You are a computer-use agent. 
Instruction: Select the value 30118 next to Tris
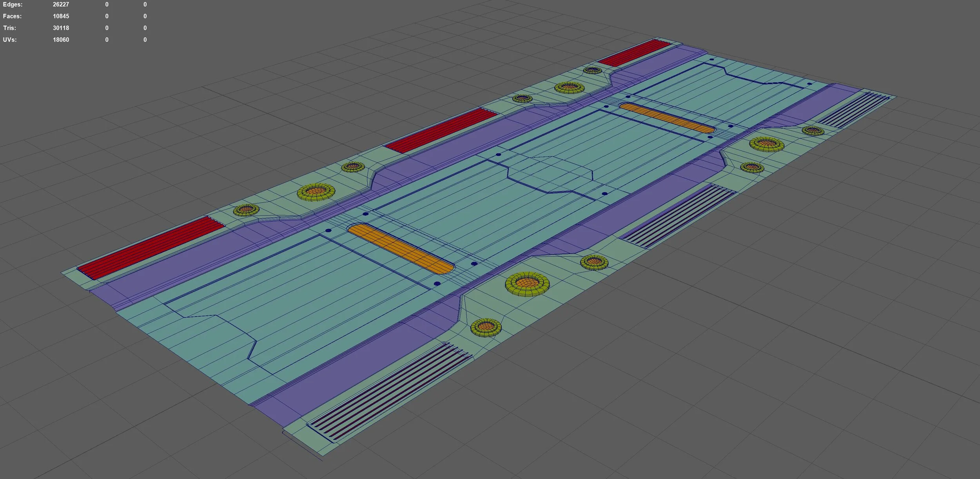pos(61,28)
